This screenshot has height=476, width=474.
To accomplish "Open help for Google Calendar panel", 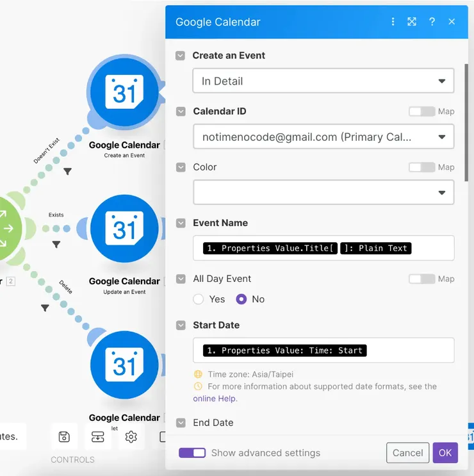I will (432, 22).
